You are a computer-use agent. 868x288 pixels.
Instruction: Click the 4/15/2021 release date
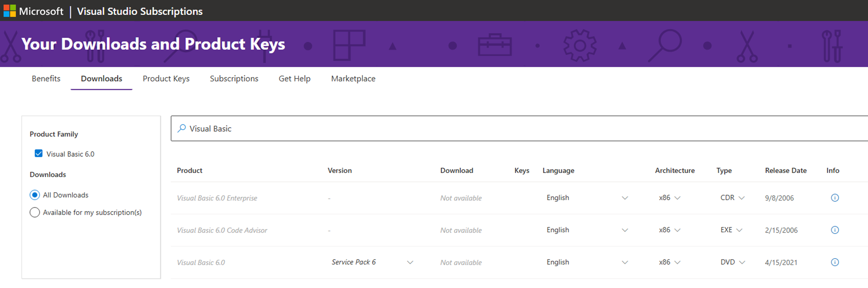point(781,263)
